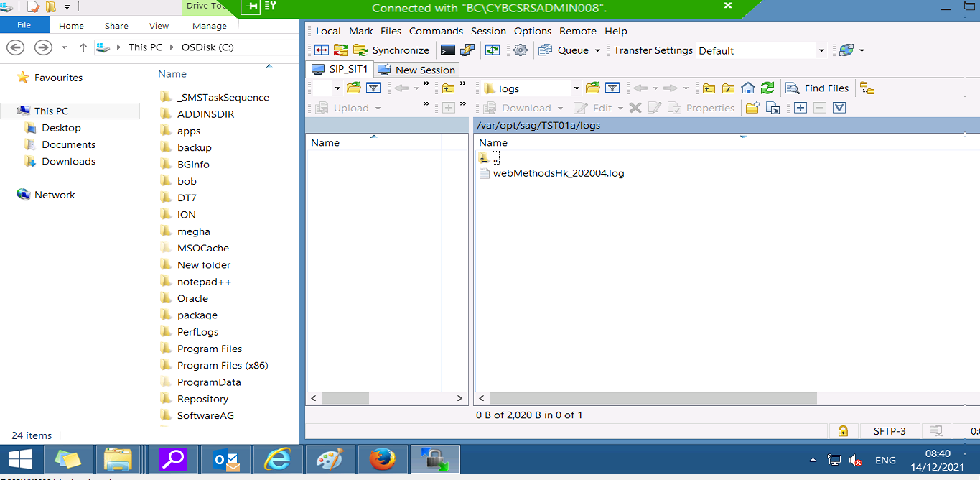Click the Compare Directories icon

pyautogui.click(x=322, y=50)
